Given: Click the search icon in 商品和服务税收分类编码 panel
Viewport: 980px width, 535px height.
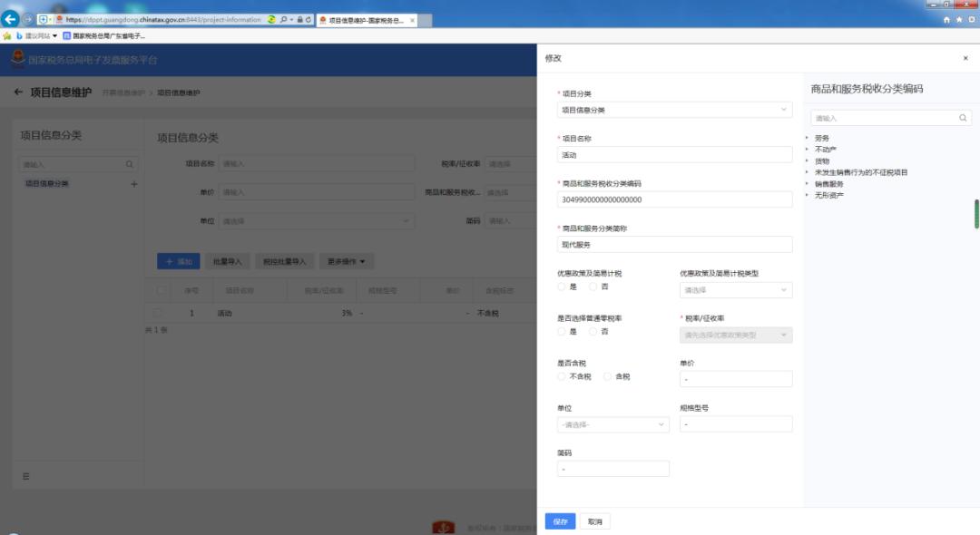Looking at the screenshot, I should [964, 117].
